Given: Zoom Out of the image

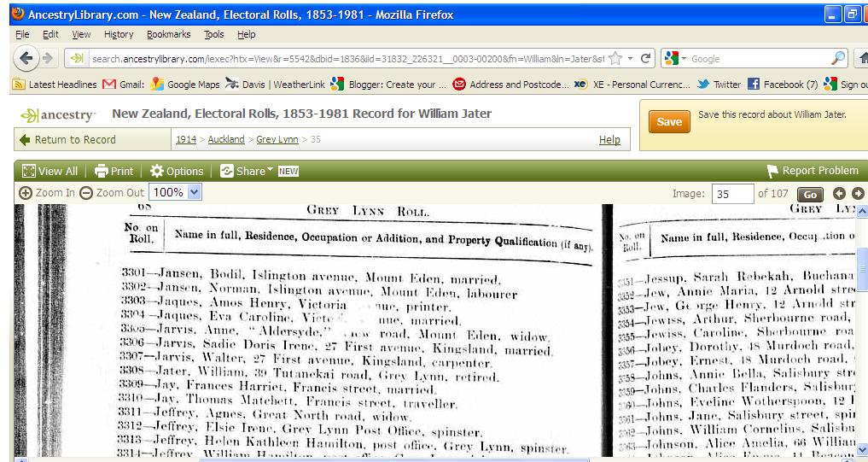Looking at the screenshot, I should (111, 193).
